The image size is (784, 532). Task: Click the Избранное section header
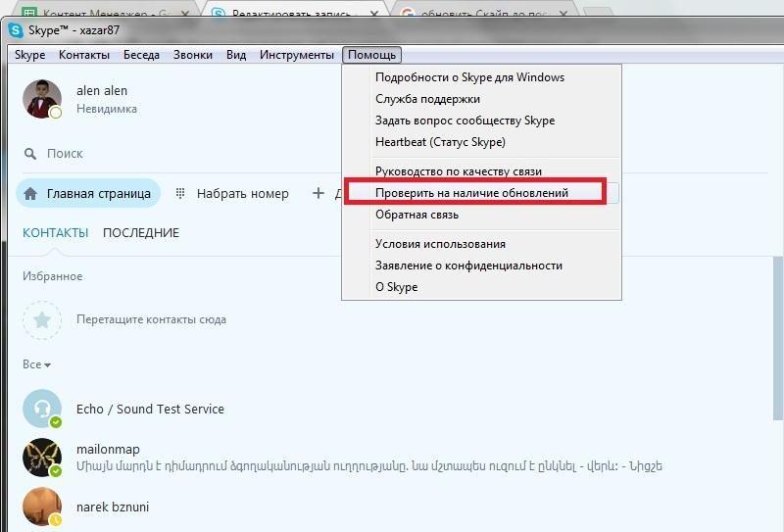53,276
